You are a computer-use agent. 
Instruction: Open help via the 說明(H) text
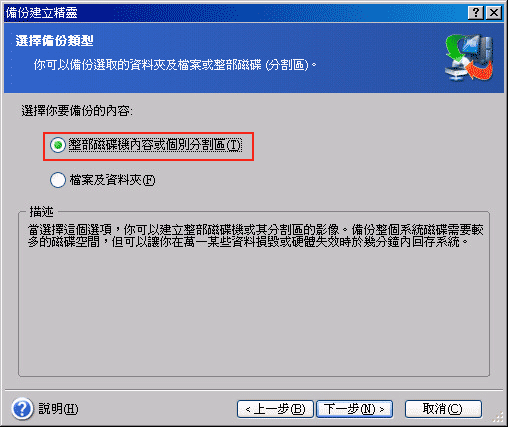tap(58, 409)
